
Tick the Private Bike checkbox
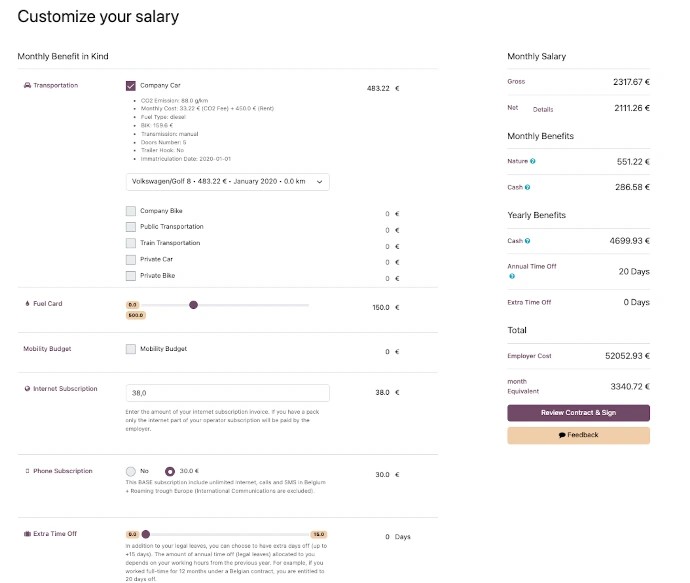pyautogui.click(x=131, y=275)
